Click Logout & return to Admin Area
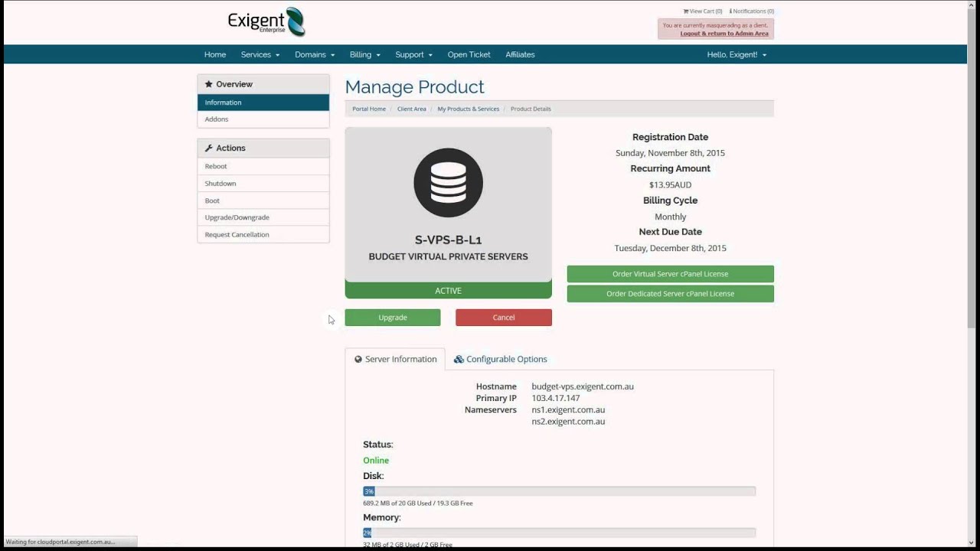 point(724,34)
